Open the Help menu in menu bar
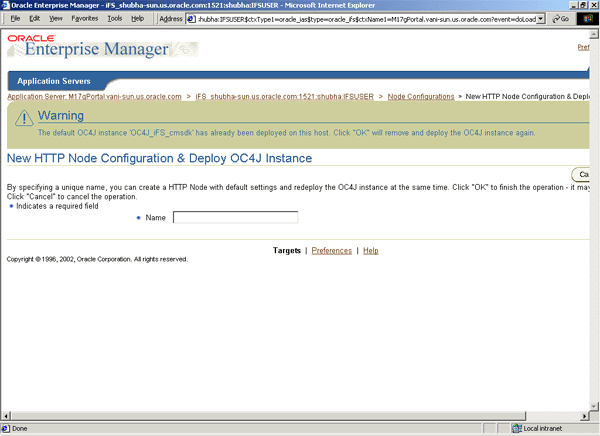 pos(137,18)
